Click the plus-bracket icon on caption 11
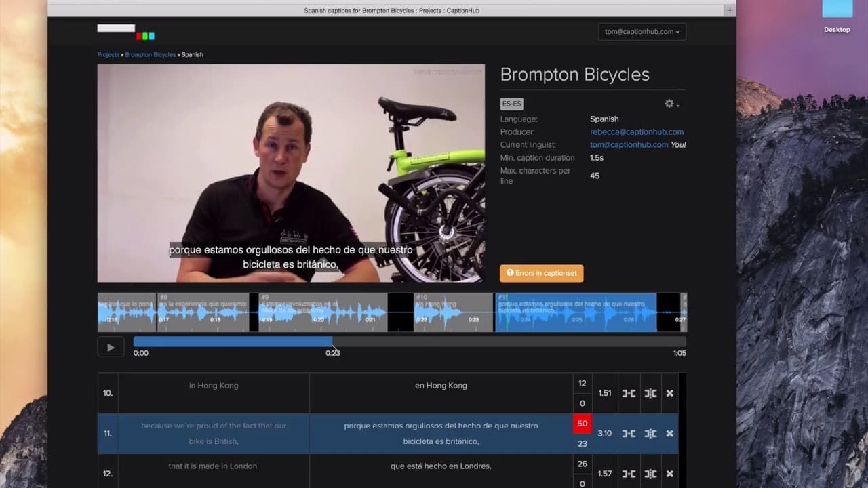This screenshot has width=868, height=488. [x=629, y=434]
